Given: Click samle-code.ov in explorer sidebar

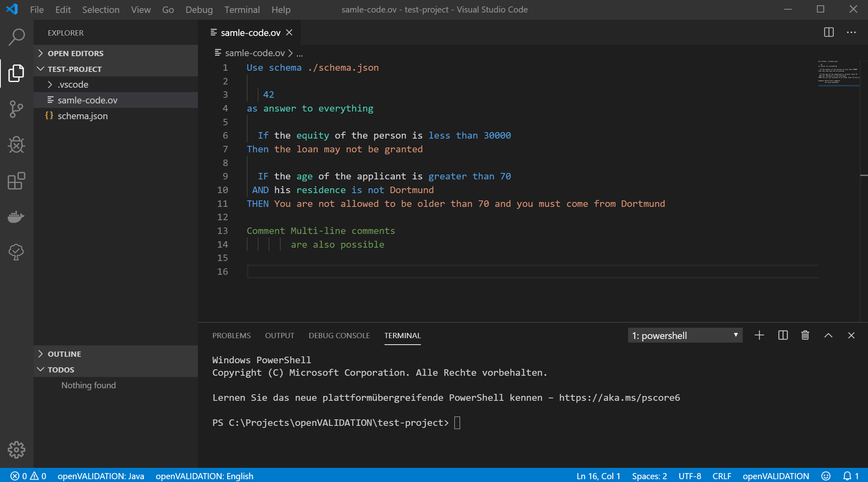Looking at the screenshot, I should pyautogui.click(x=87, y=100).
